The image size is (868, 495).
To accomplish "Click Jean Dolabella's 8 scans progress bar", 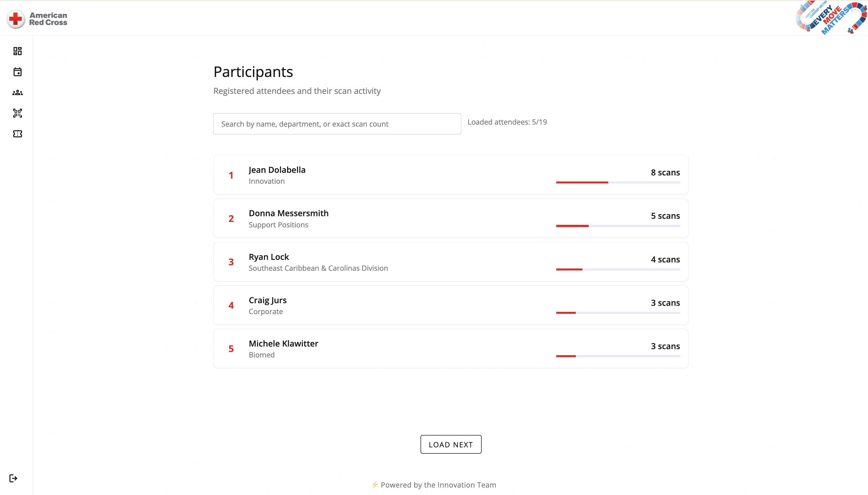I will point(618,183).
